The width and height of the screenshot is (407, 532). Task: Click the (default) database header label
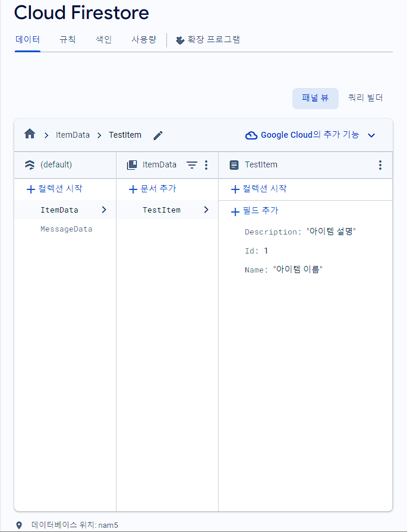(x=56, y=165)
